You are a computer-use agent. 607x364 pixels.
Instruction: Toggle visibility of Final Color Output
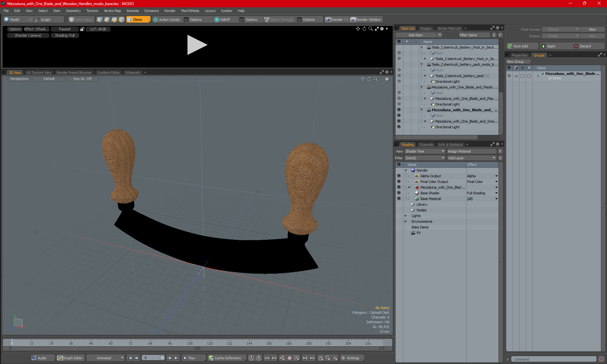[399, 182]
